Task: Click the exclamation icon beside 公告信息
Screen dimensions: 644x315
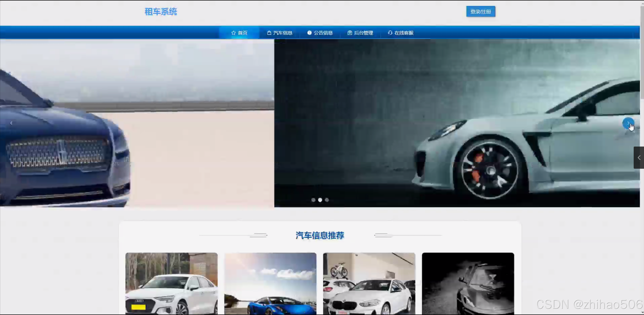Action: (x=309, y=33)
